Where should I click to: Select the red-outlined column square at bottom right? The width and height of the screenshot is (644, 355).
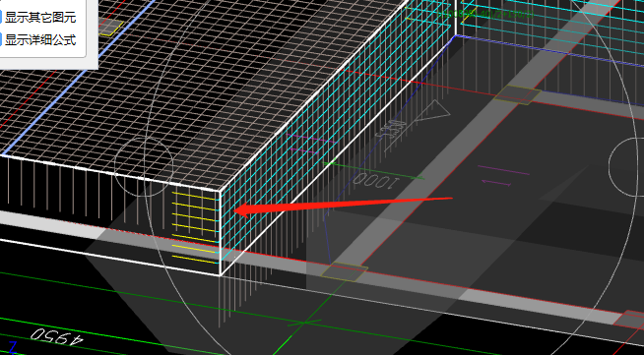[x=629, y=320]
